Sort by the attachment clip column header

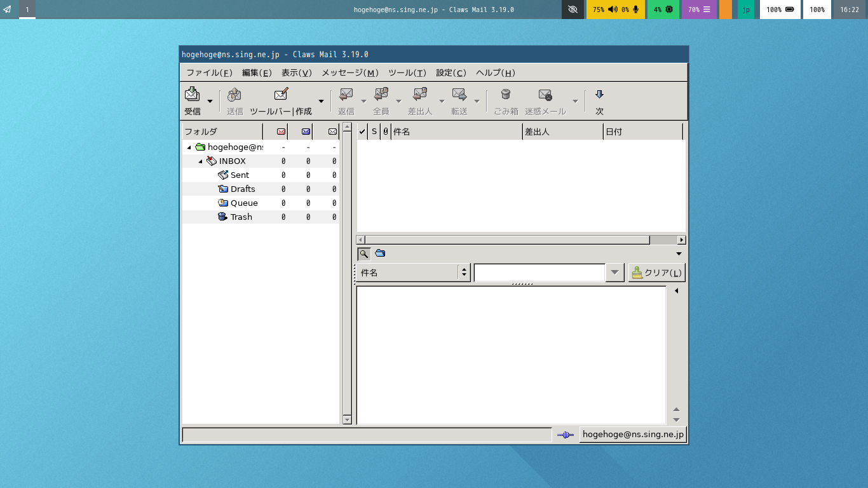pyautogui.click(x=386, y=132)
